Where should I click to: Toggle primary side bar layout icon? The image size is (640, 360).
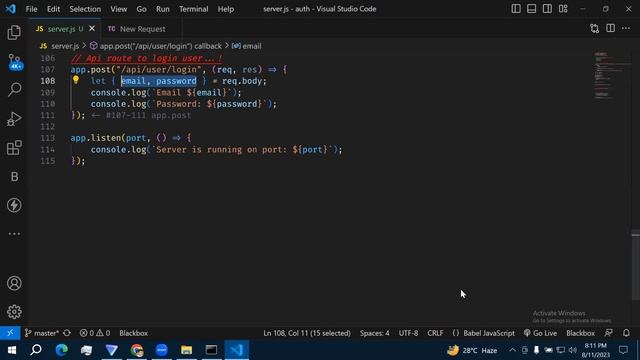pos(516,9)
